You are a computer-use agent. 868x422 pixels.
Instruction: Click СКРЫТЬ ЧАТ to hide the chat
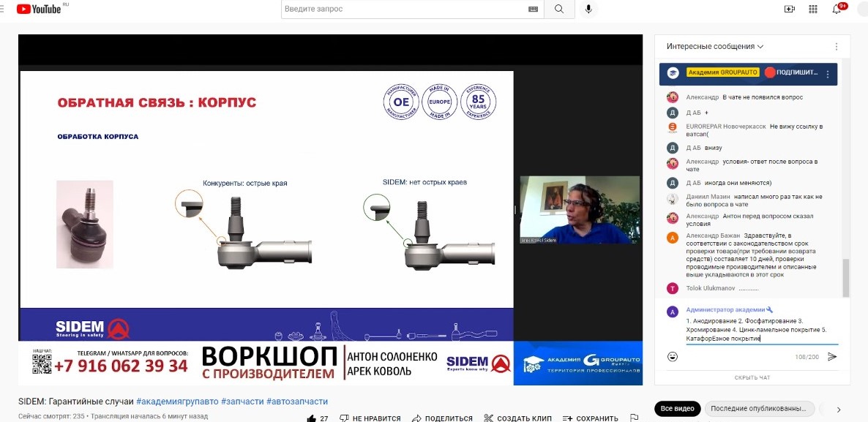click(x=752, y=377)
